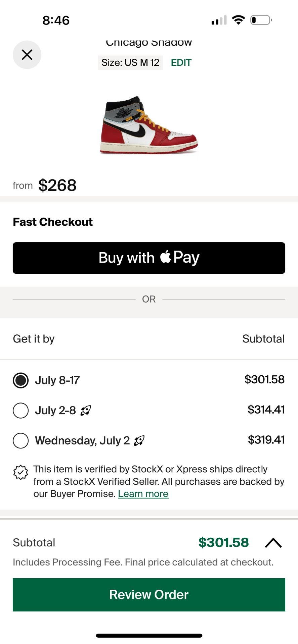This screenshot has height=644, width=298.
Task: Tap the Wi-Fi icon in status bar
Action: (239, 20)
